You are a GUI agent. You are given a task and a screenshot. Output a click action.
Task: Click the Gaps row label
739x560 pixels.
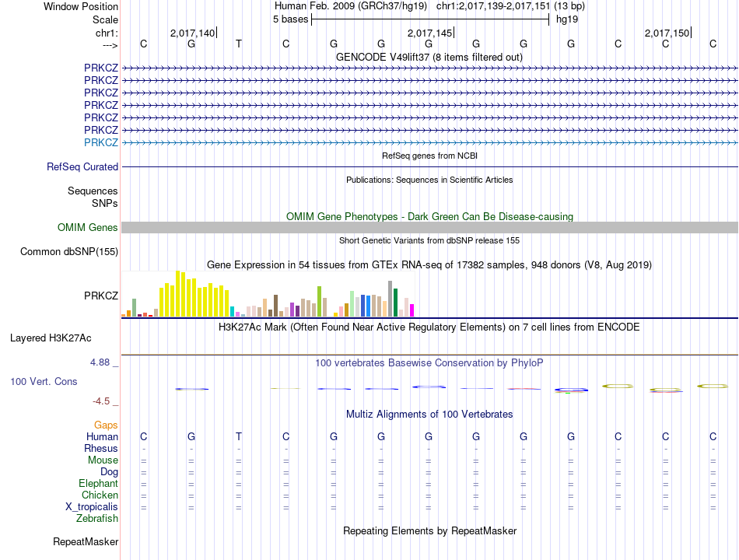tap(106, 425)
